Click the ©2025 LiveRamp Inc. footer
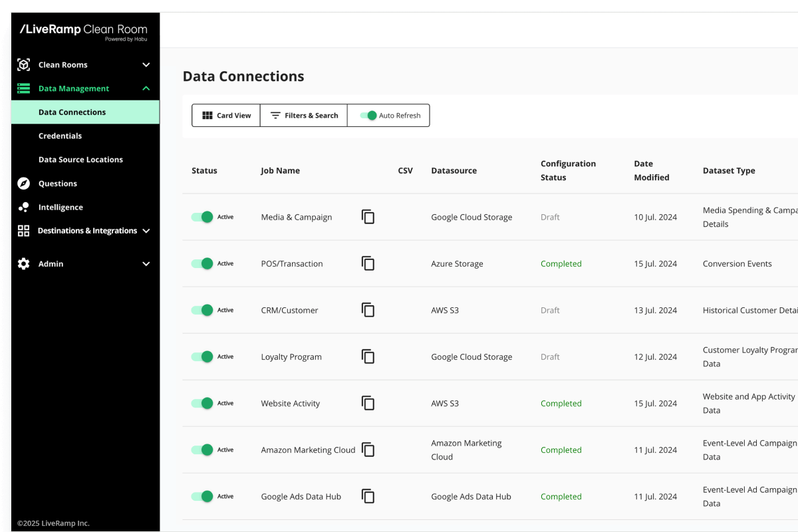Viewport: 798px width, 532px height. click(53, 523)
